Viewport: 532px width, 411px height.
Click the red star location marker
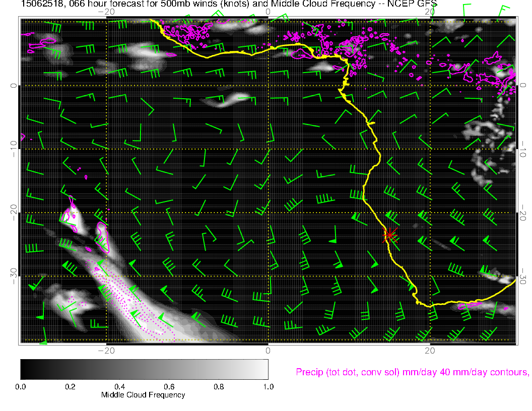390,235
